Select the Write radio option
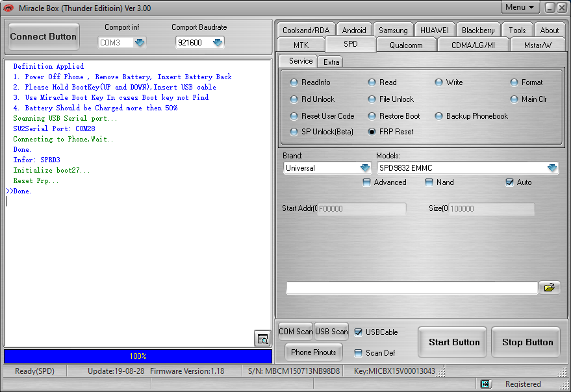Screen dimensions: 571x392 point(449,82)
